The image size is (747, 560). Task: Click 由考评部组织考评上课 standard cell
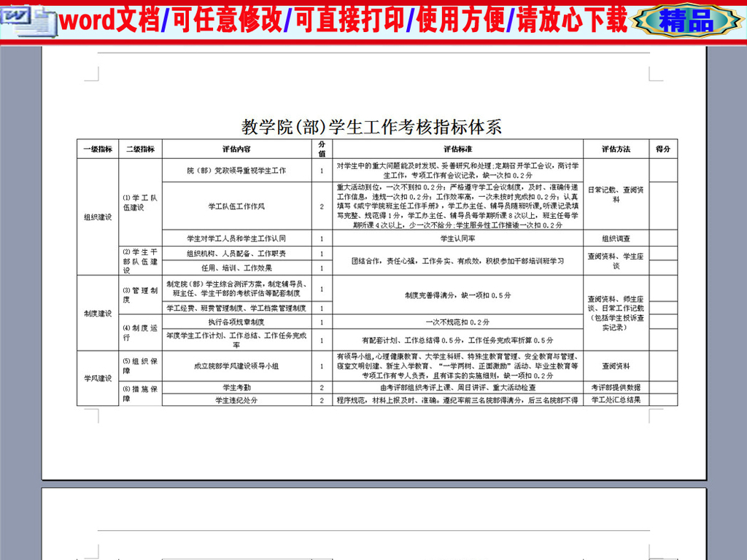458,387
